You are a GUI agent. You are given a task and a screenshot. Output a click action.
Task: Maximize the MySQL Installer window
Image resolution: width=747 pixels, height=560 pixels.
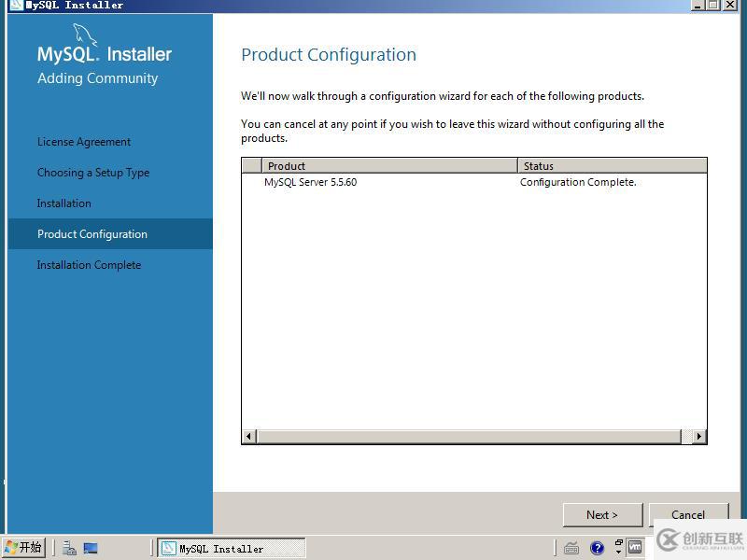[x=713, y=6]
